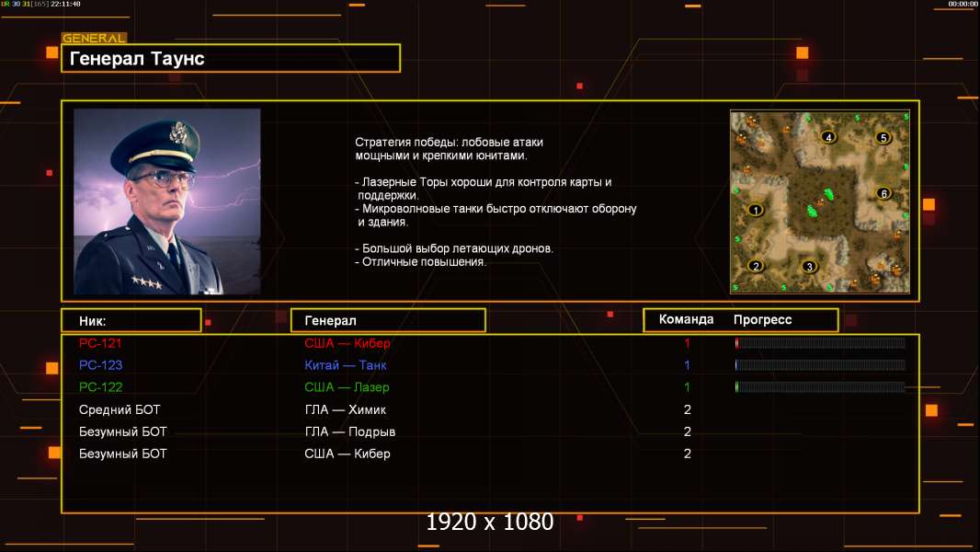This screenshot has height=552, width=980.
Task: Click the green units in minimap center
Action: pos(821,203)
